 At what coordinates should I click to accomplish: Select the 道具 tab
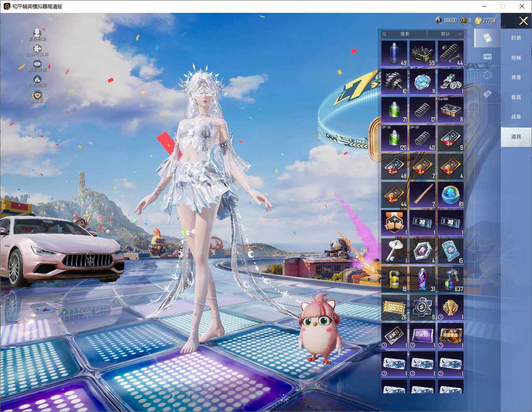516,137
